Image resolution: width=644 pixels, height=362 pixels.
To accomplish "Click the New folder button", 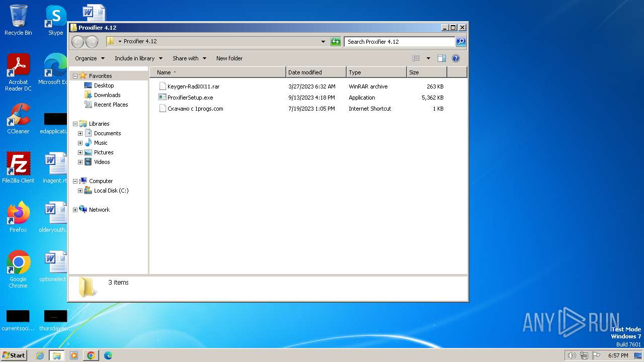I will [229, 58].
